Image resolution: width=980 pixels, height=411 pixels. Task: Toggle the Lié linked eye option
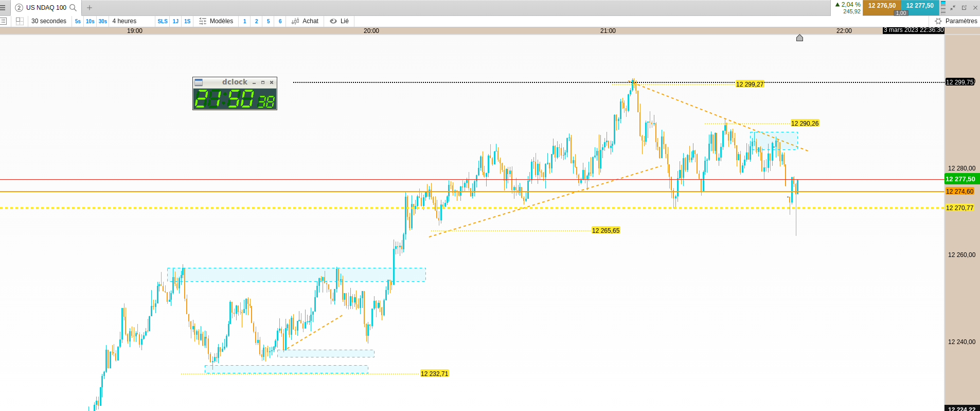click(x=340, y=21)
